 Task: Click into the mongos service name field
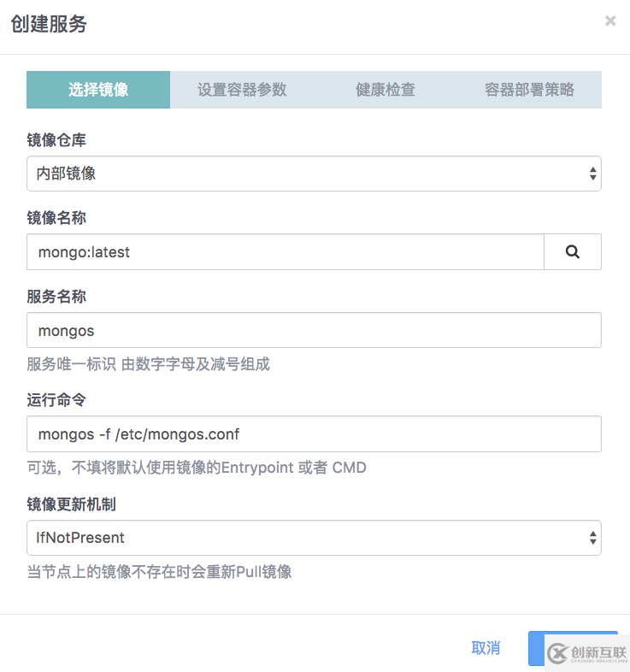[x=314, y=330]
